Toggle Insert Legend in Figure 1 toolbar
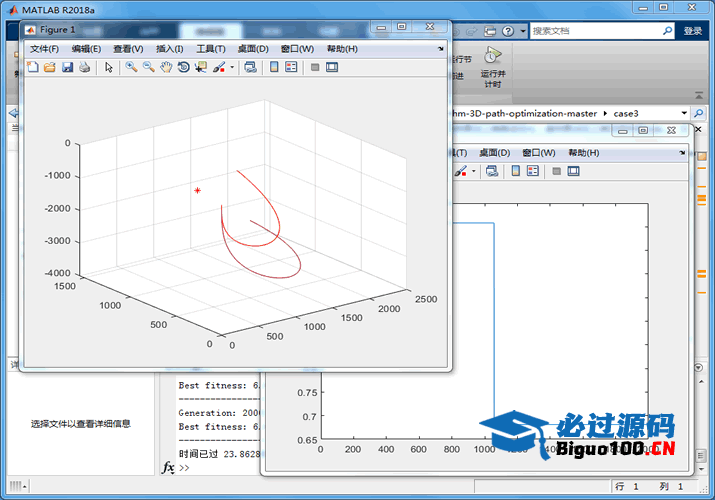 point(291,67)
